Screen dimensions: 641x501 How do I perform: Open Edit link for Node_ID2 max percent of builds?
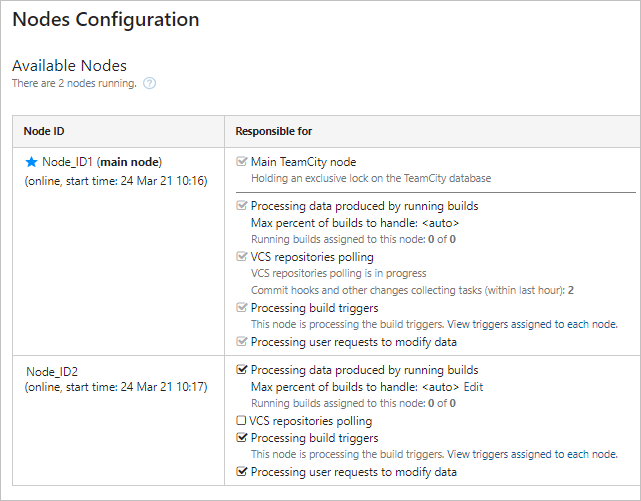pos(473,387)
